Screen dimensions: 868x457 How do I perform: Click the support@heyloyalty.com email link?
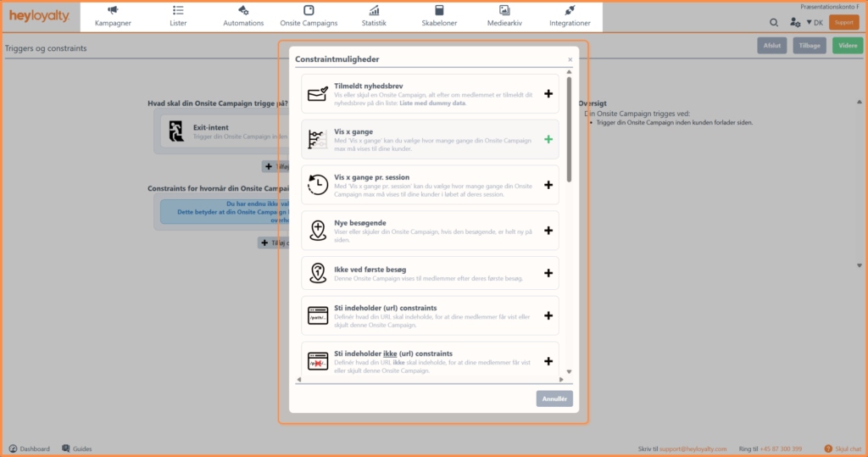[x=694, y=449]
